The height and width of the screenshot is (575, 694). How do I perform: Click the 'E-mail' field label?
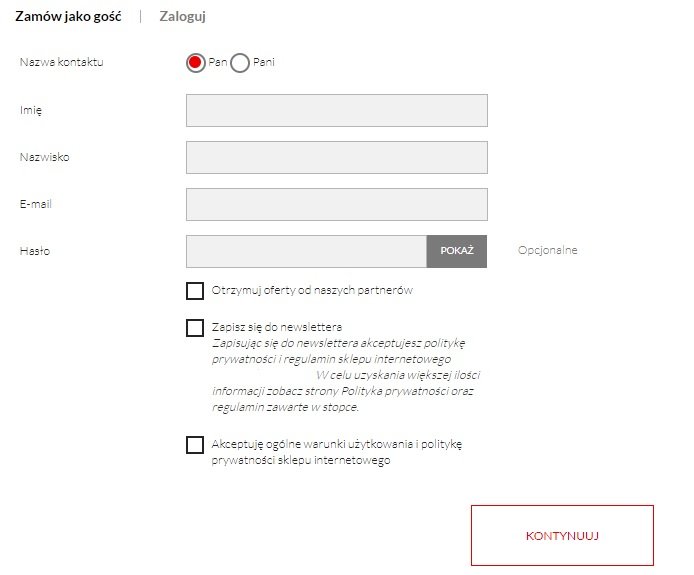[35, 204]
